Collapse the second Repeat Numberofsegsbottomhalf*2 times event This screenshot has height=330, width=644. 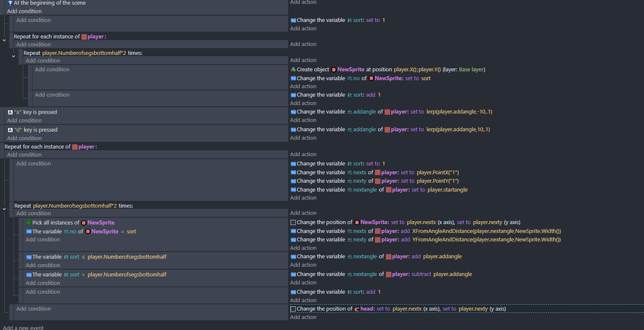pyautogui.click(x=4, y=208)
